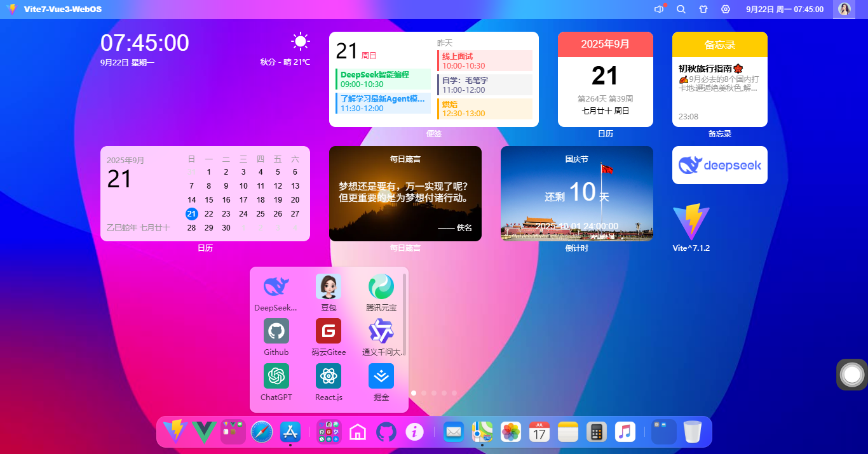Open Safari from the dock
The image size is (868, 454).
pos(262,432)
